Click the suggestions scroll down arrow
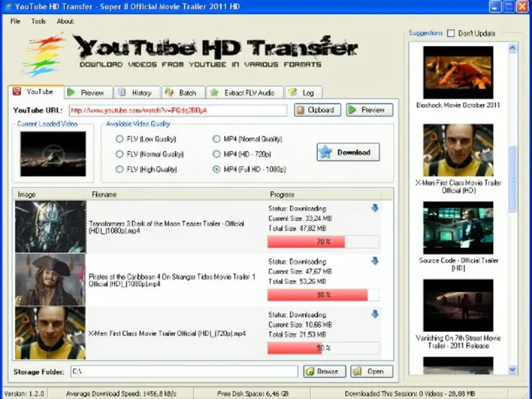This screenshot has width=532, height=399. (512, 370)
